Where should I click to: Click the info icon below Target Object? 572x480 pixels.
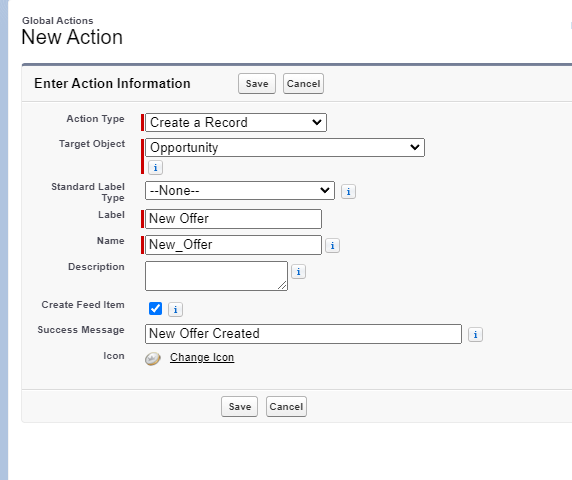tap(155, 168)
